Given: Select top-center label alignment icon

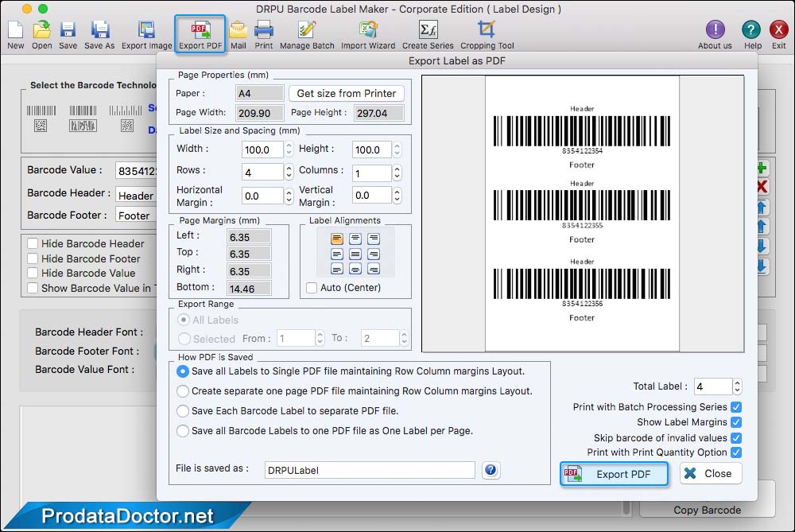Looking at the screenshot, I should click(x=355, y=239).
